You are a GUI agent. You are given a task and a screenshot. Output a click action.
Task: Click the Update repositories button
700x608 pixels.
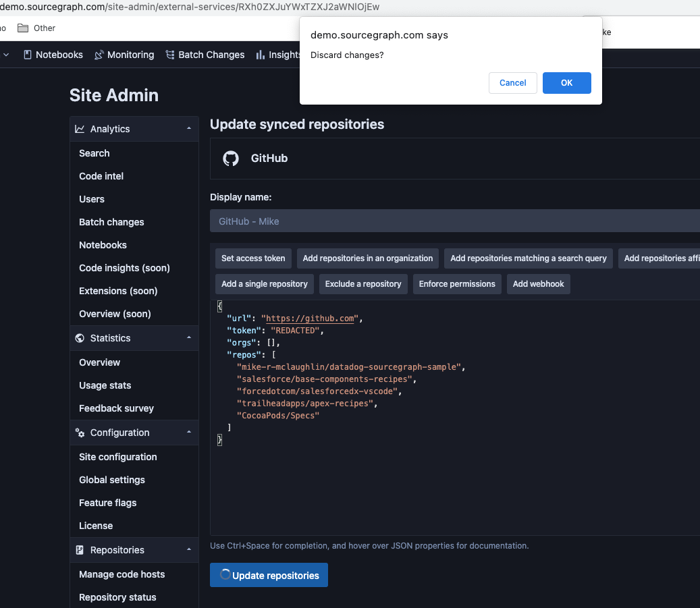269,575
